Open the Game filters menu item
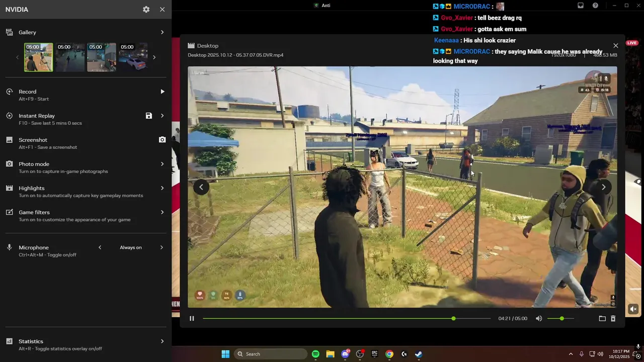 tap(86, 215)
